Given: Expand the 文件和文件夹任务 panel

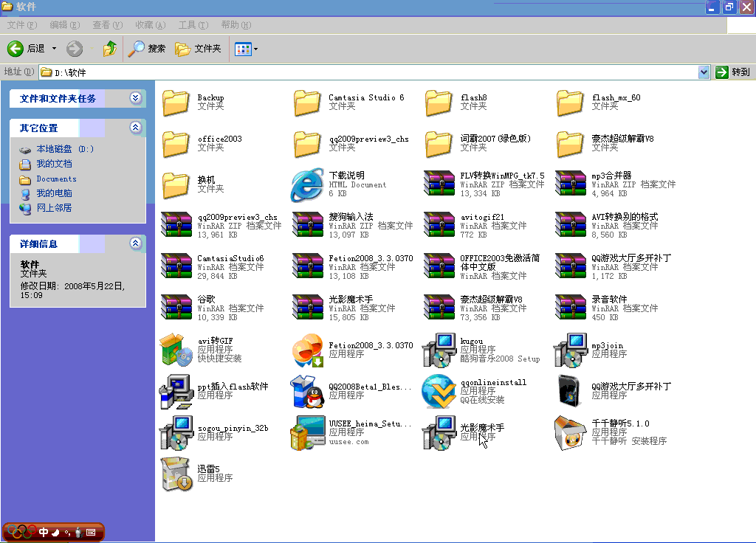Looking at the screenshot, I should click(136, 98).
